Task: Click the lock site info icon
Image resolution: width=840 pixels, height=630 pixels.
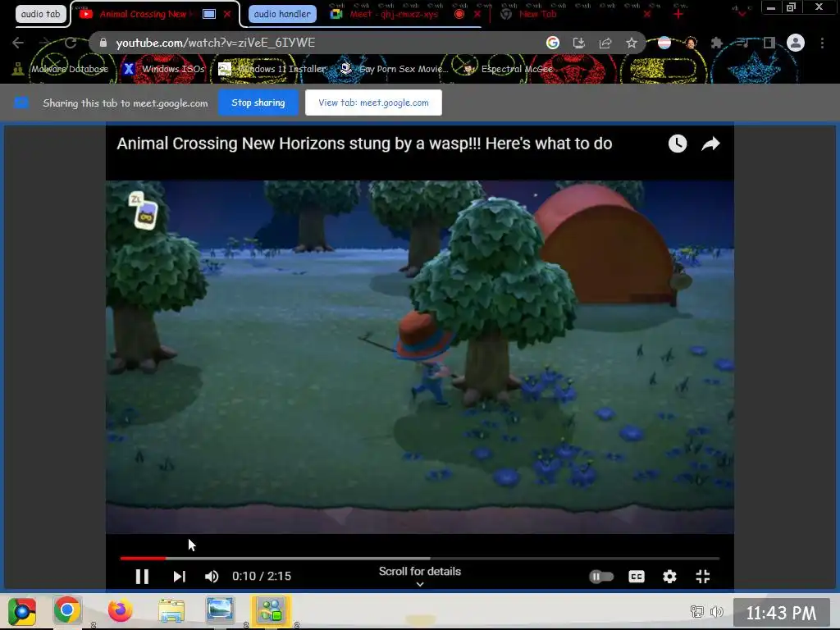Action: 103,43
